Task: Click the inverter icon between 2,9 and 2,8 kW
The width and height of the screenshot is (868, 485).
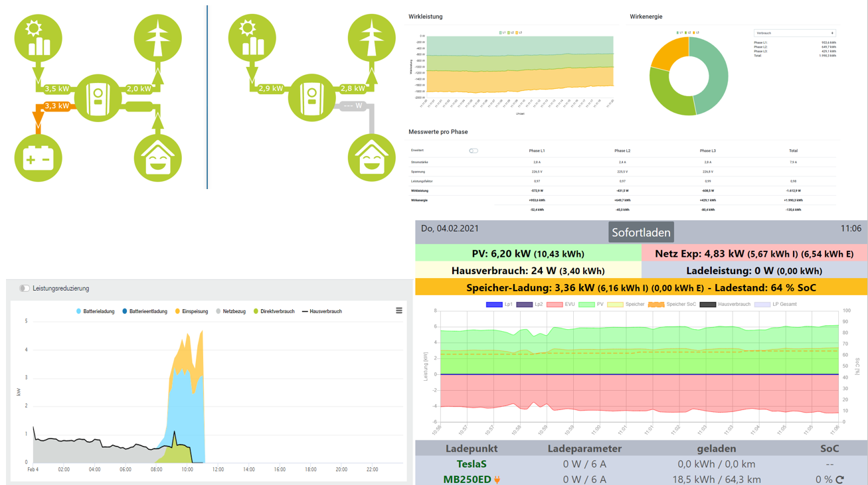Action: pos(312,98)
